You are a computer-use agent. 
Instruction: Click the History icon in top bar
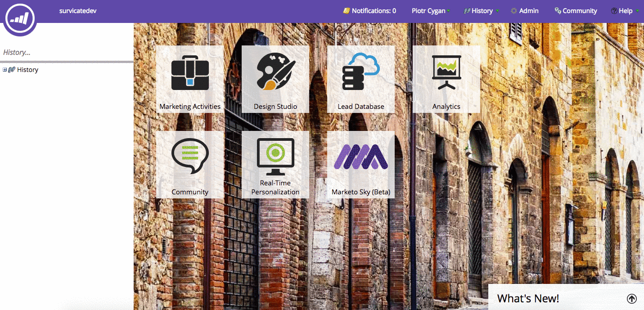(x=467, y=11)
